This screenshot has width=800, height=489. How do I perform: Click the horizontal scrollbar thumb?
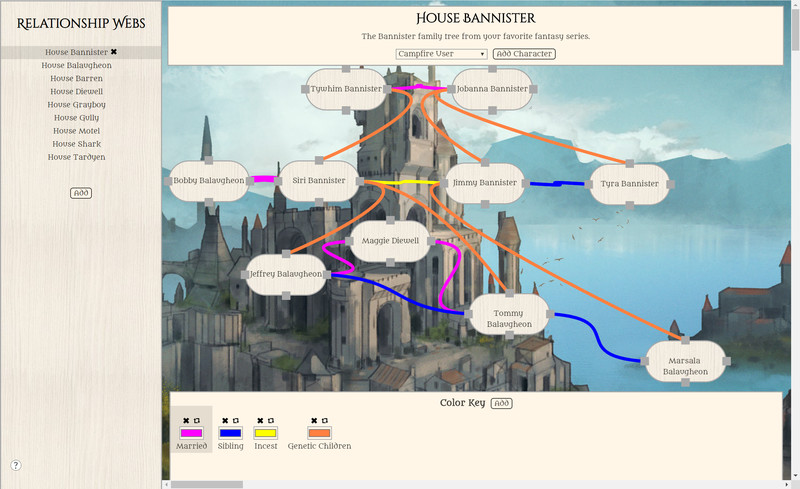[207, 484]
